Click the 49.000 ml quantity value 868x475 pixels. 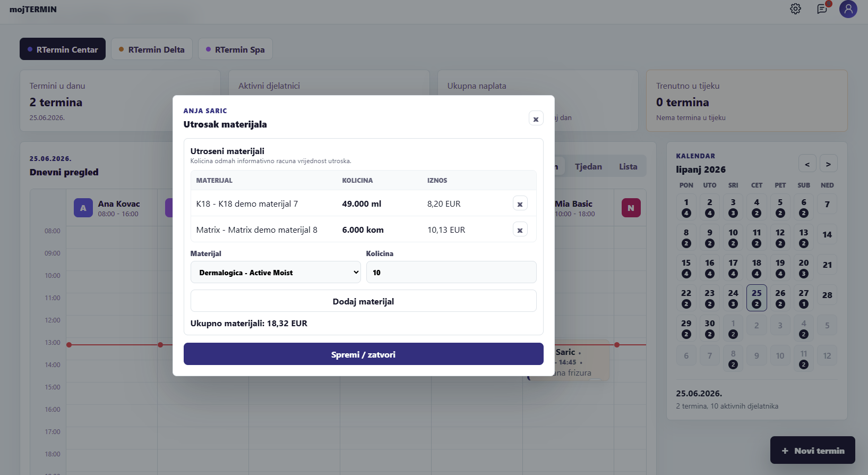362,203
